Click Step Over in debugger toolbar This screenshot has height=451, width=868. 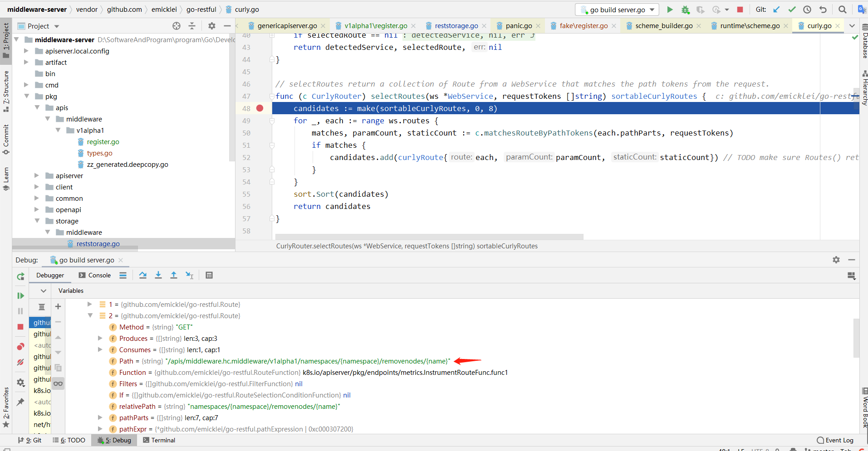(143, 275)
